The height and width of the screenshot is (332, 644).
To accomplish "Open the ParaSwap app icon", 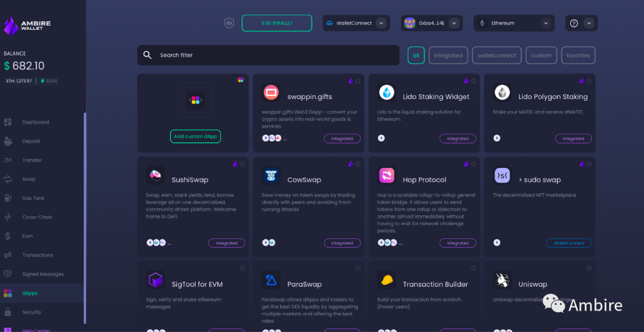I will pos(271,280).
